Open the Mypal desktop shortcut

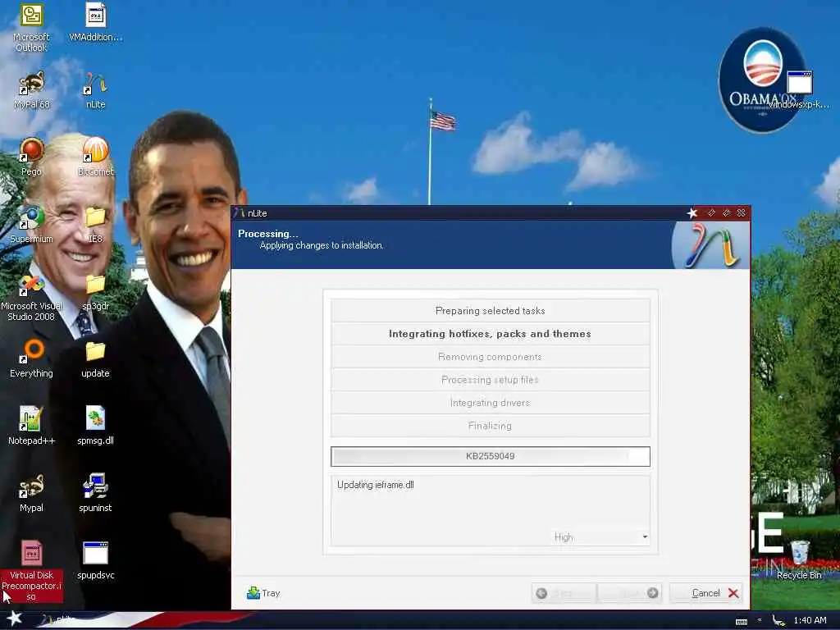click(31, 493)
